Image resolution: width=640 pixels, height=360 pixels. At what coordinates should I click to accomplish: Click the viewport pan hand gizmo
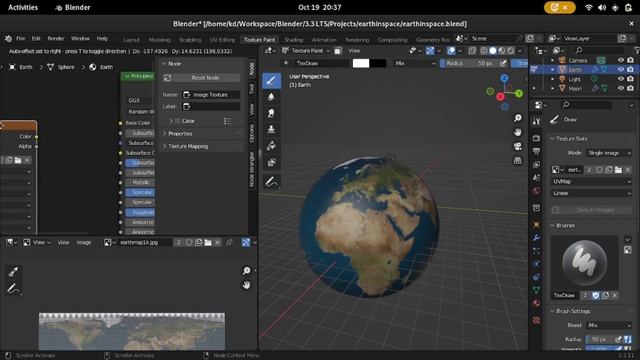[x=518, y=132]
